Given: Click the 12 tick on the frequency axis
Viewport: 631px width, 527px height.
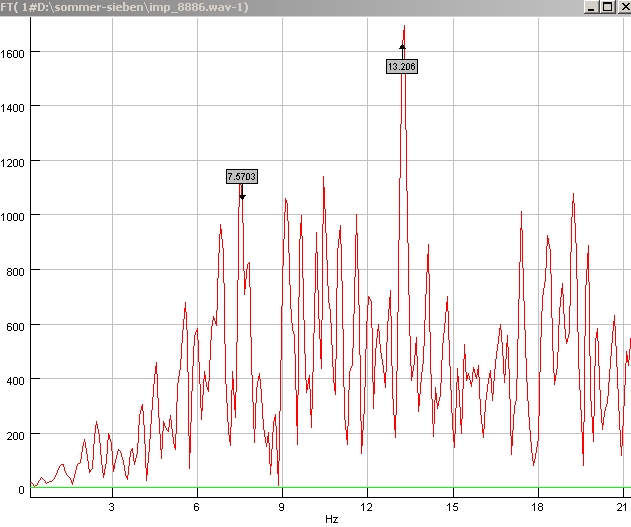Looking at the screenshot, I should (x=368, y=507).
